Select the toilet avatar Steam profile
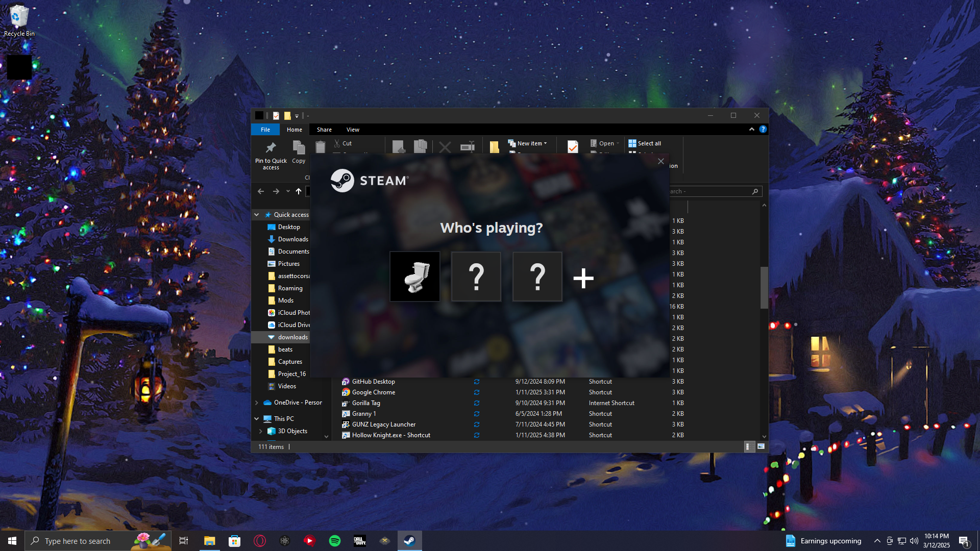The height and width of the screenshot is (551, 980). click(x=414, y=277)
